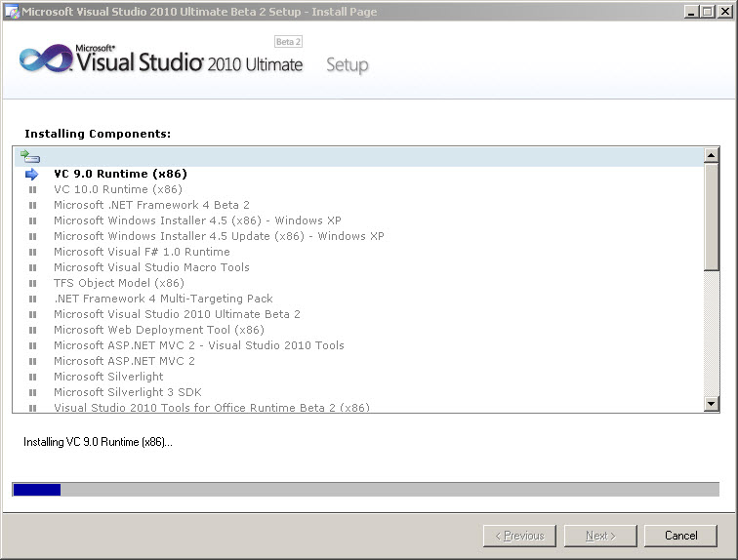Maximize the setup window
738x560 pixels.
tap(708, 12)
